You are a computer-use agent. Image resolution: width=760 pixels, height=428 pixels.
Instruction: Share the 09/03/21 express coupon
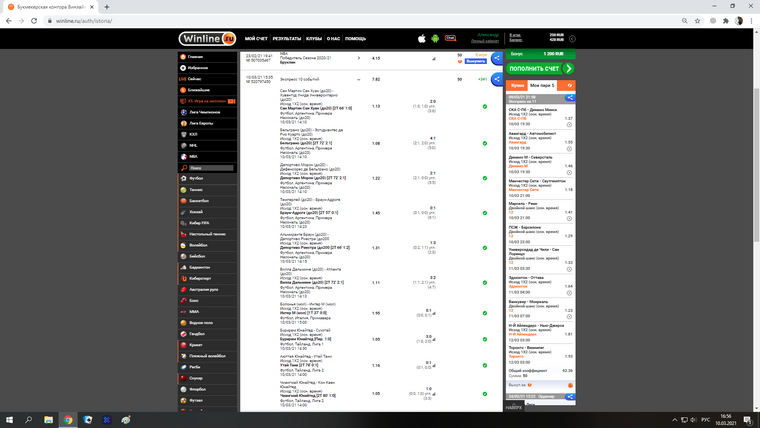(570, 98)
